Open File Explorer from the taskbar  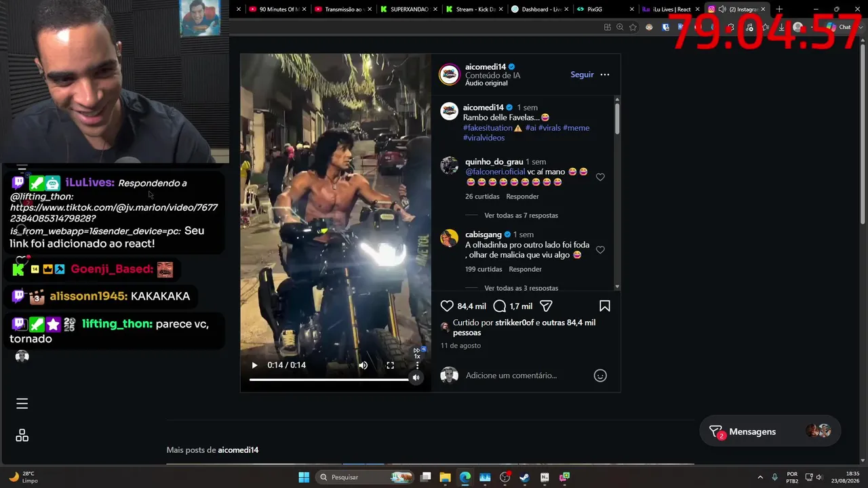pos(446,477)
